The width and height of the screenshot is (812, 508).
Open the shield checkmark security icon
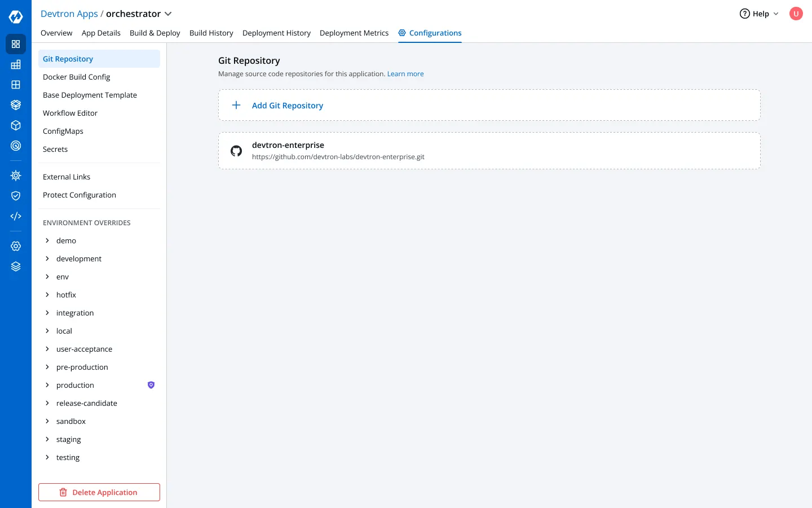tap(16, 196)
